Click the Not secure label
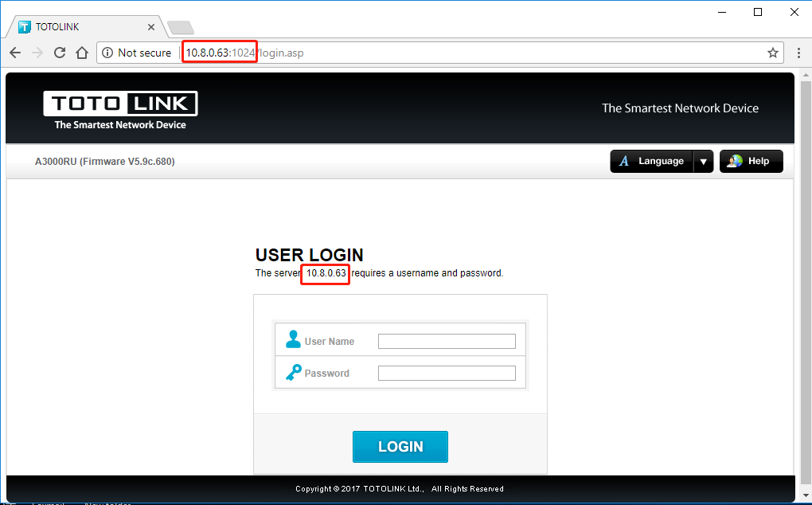 (144, 53)
